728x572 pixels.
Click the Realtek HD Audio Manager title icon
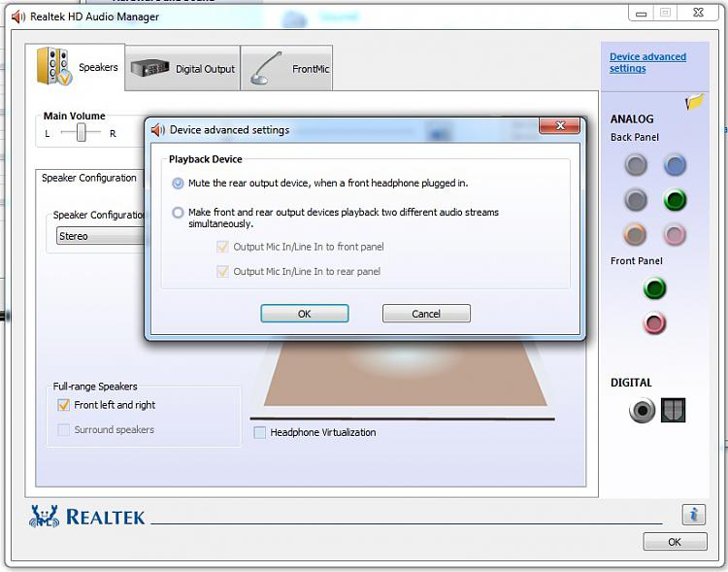(x=18, y=17)
